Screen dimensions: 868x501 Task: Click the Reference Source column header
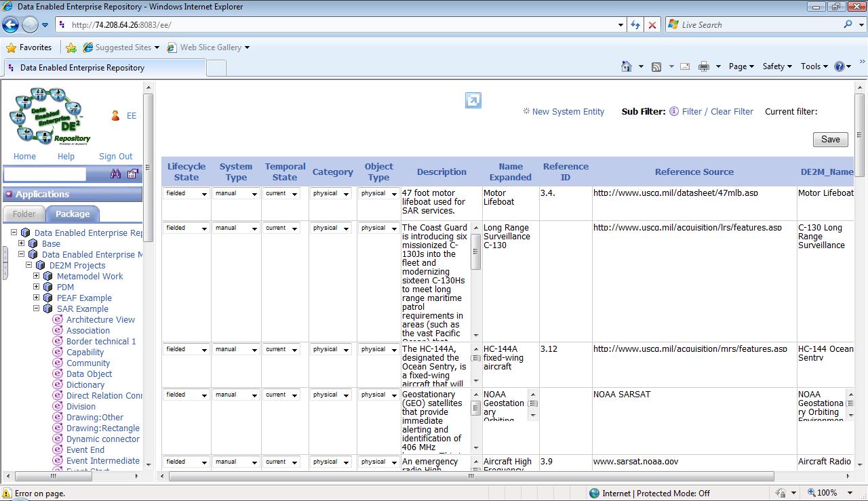694,172
